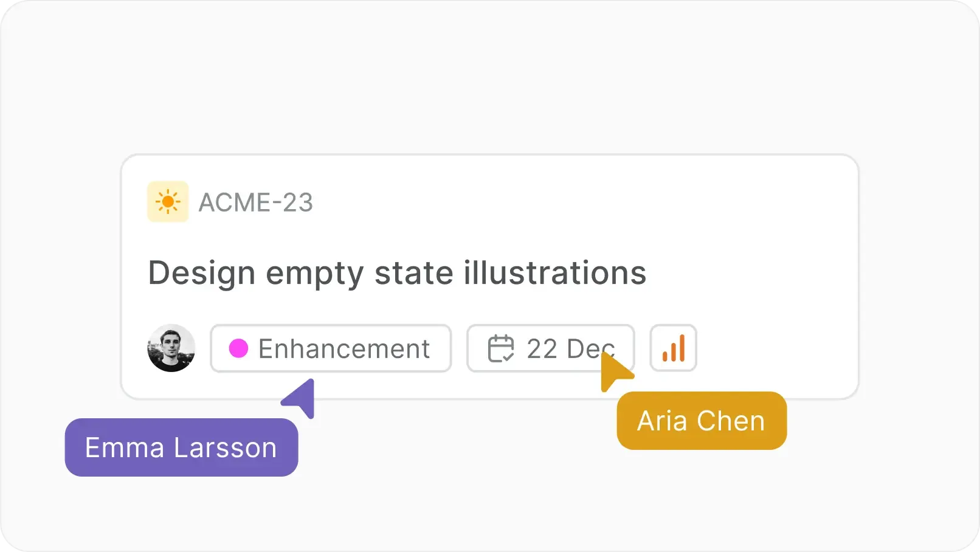
Task: Click the Emma Larsson name tag
Action: click(181, 447)
